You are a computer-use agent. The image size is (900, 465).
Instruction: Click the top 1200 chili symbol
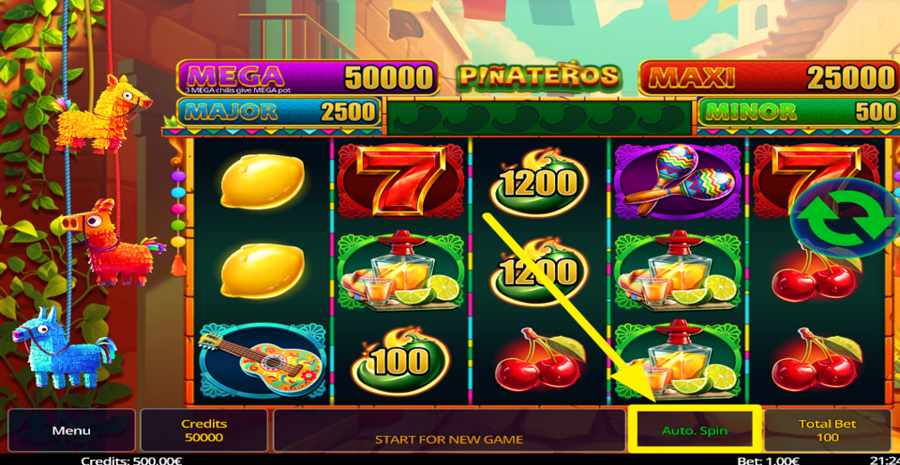click(538, 182)
